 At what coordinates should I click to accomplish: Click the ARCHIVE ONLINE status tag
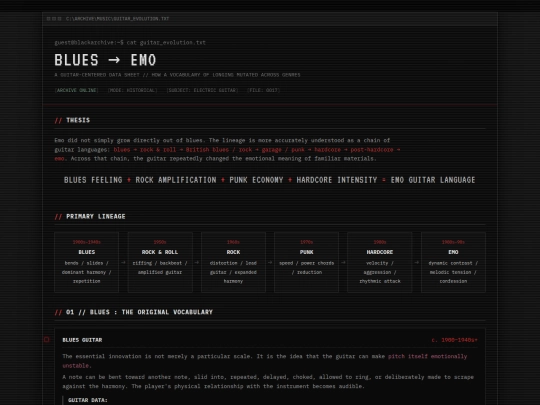pyautogui.click(x=76, y=90)
